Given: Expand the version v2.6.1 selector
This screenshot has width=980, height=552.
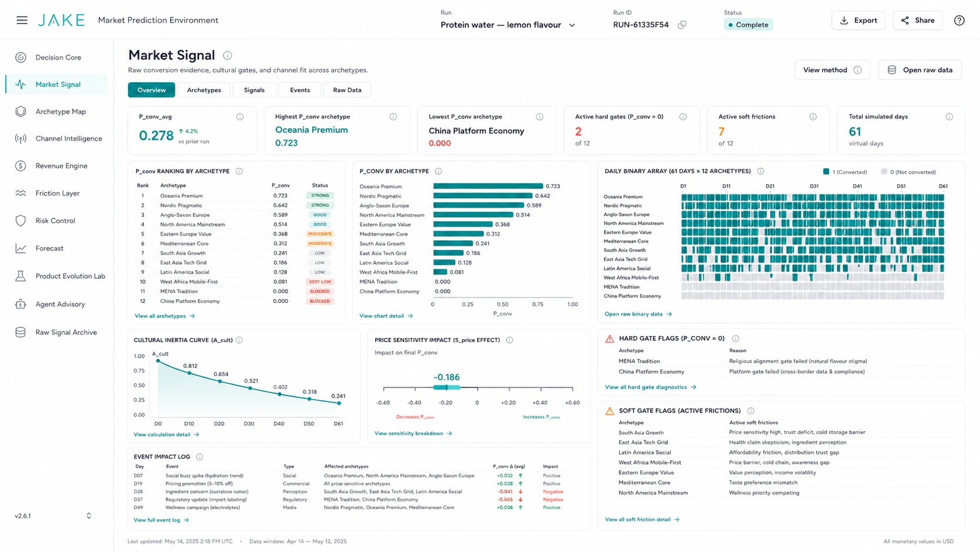Looking at the screenshot, I should (89, 516).
